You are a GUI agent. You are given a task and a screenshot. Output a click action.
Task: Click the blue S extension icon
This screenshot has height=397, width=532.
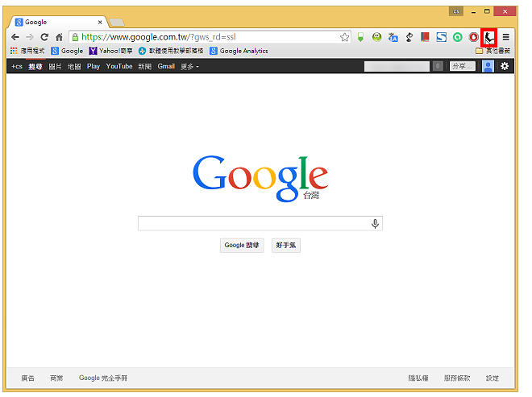(x=442, y=37)
